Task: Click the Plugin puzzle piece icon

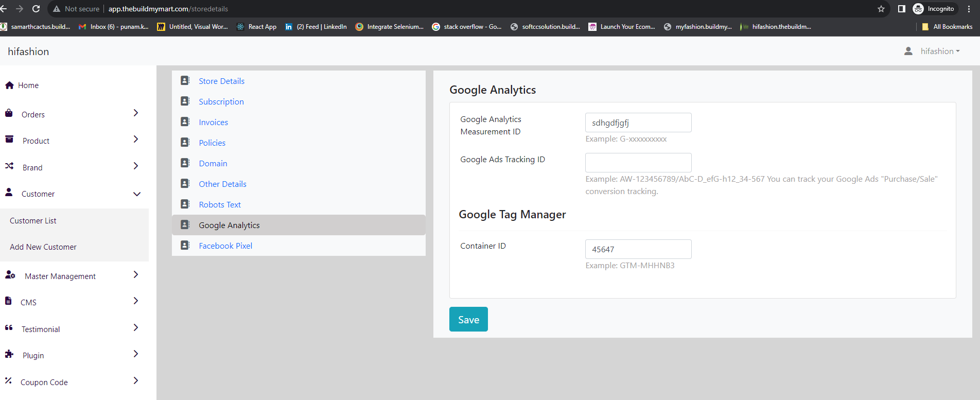Action: (x=9, y=354)
